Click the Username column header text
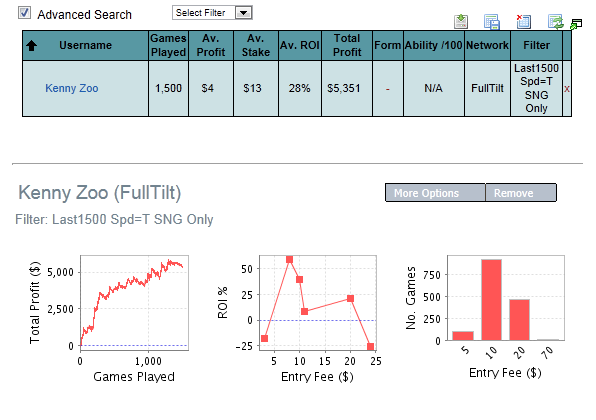Screen dimensions: 596x420 (x=86, y=46)
